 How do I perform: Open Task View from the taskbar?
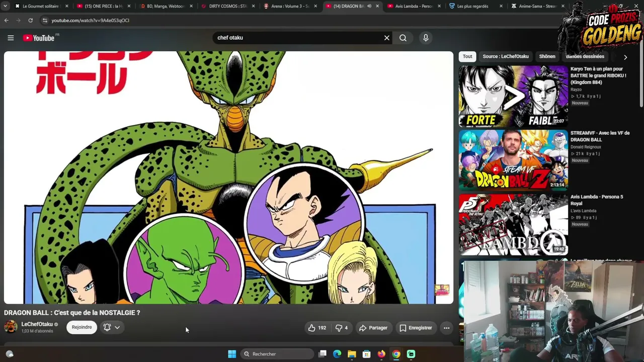click(323, 354)
